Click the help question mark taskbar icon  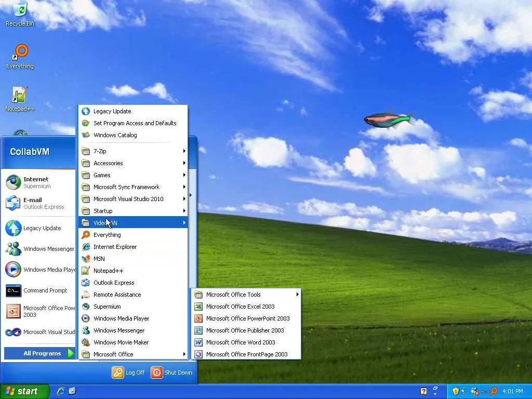(423, 391)
